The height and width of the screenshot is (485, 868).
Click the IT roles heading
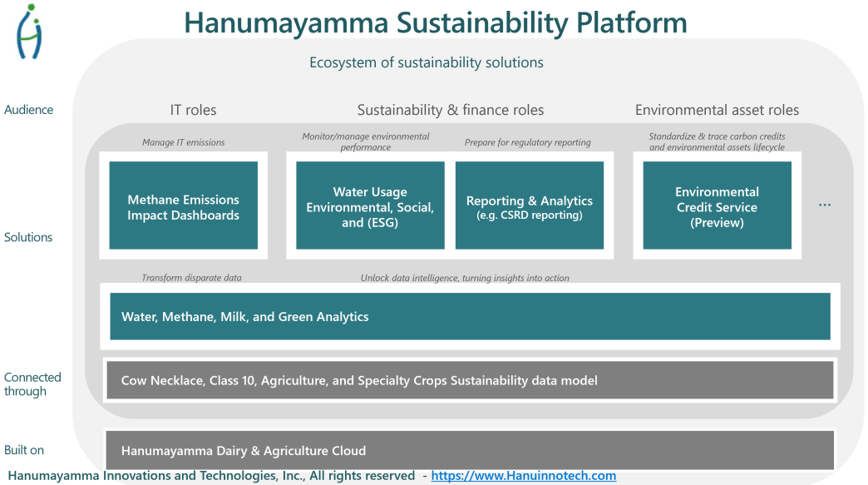point(193,110)
